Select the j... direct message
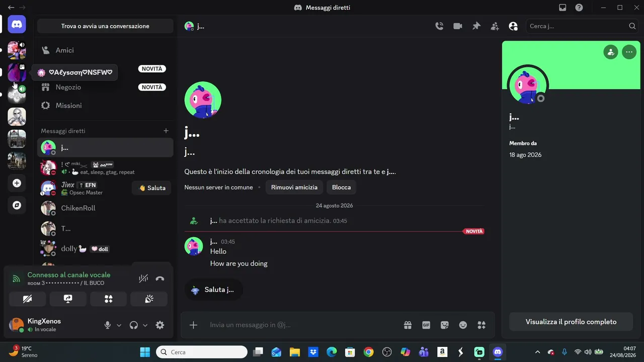Image resolution: width=644 pixels, height=362 pixels. click(x=105, y=147)
